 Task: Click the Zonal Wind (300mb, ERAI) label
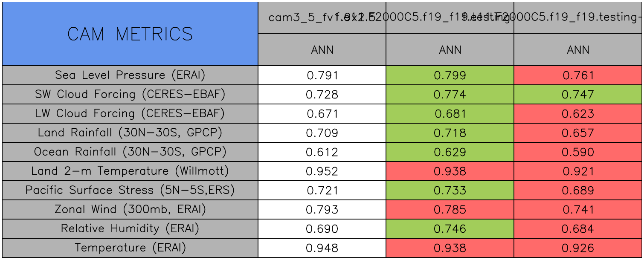pos(130,210)
